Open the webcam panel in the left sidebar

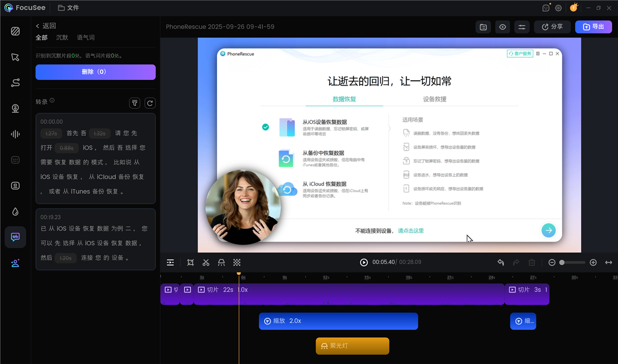point(15,108)
